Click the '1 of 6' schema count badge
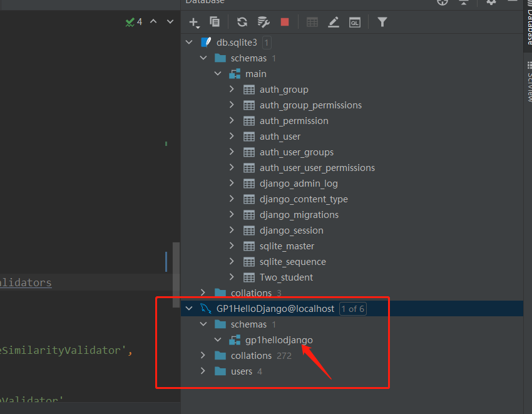 tap(353, 309)
